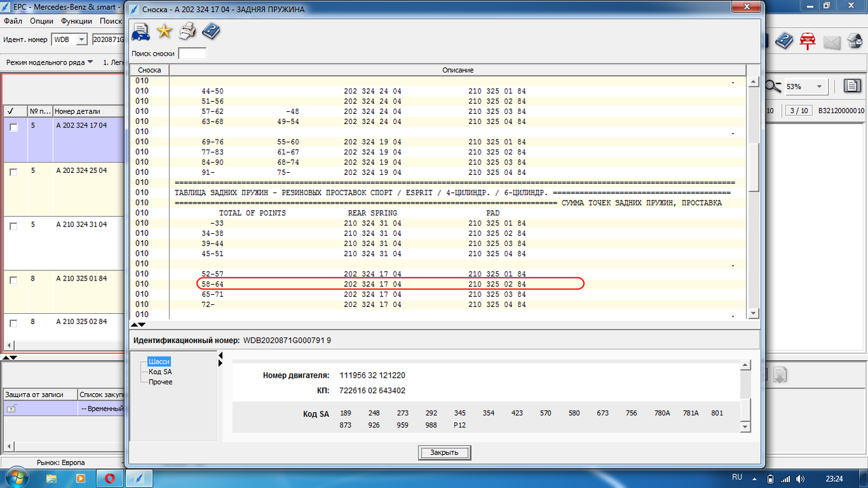Screen dimensions: 868x488
Task: Launch media player from the taskbar
Action: click(x=81, y=479)
